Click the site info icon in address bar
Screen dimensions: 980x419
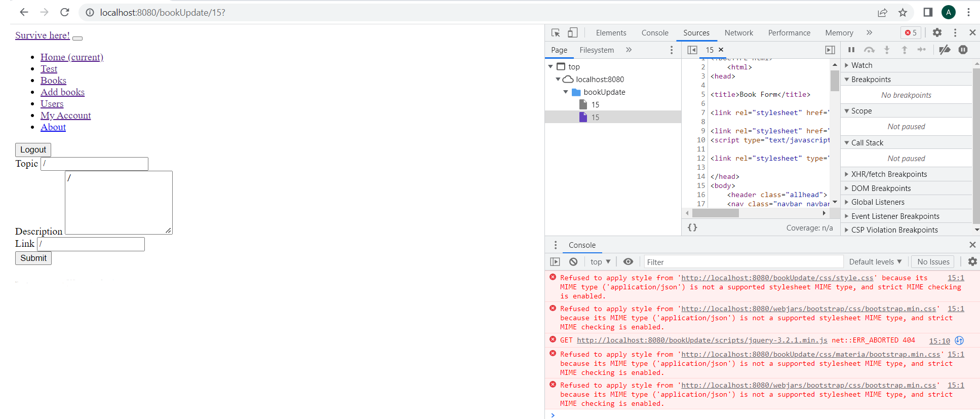90,13
